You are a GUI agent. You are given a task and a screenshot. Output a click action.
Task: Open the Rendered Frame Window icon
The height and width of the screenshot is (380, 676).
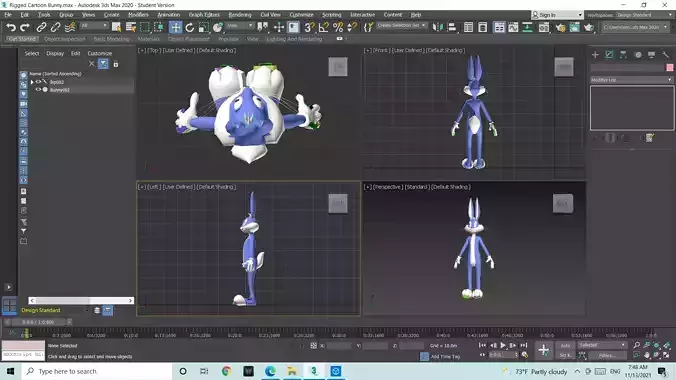pos(574,28)
